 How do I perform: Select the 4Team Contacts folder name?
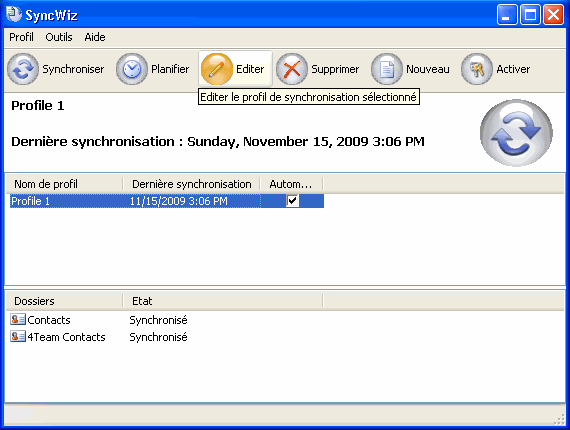point(67,337)
